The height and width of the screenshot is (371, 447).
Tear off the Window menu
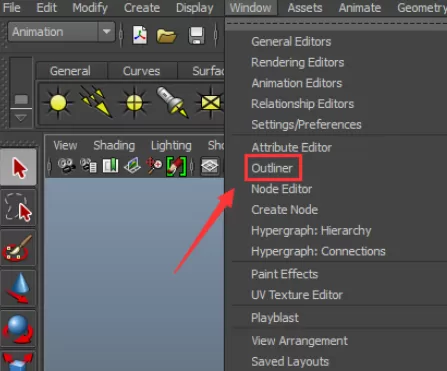click(336, 24)
